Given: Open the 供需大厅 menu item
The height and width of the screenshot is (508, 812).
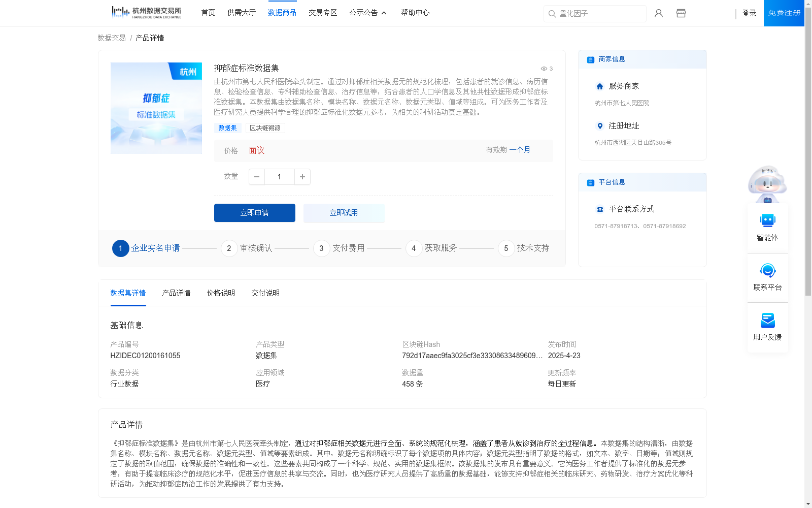Looking at the screenshot, I should [242, 12].
